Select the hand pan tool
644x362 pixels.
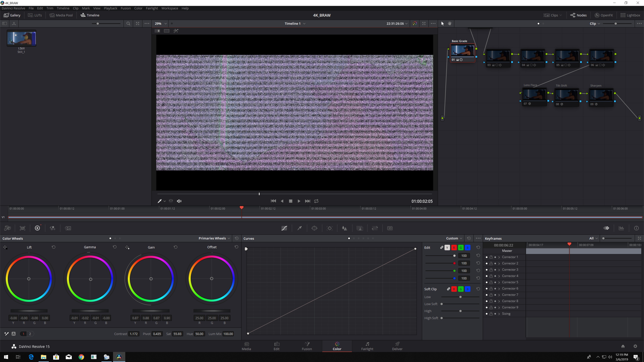449,23
